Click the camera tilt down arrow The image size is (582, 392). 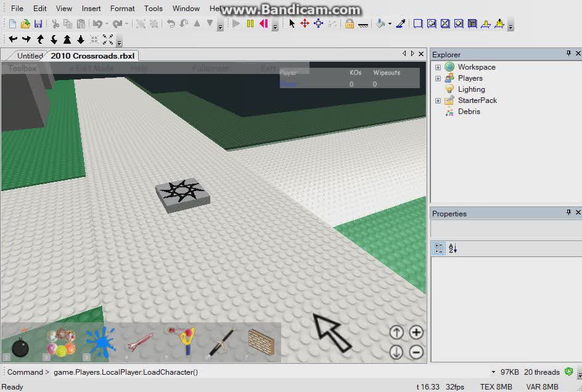pos(54,39)
